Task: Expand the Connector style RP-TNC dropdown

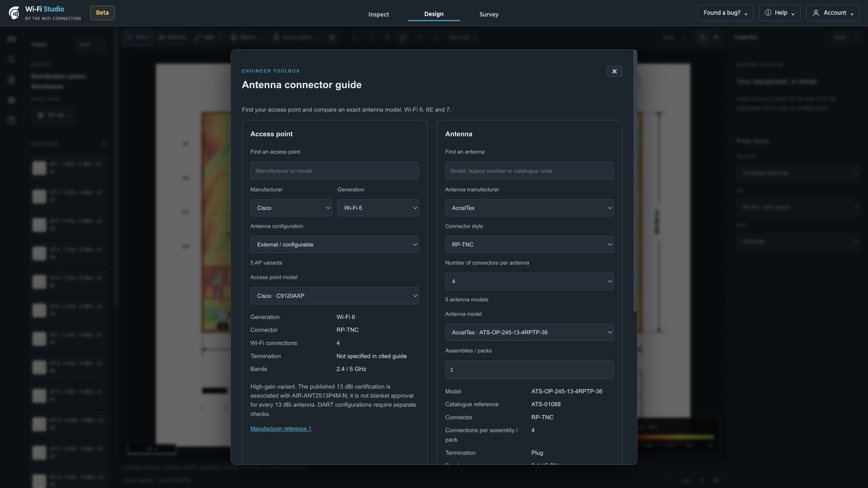Action: coord(529,244)
